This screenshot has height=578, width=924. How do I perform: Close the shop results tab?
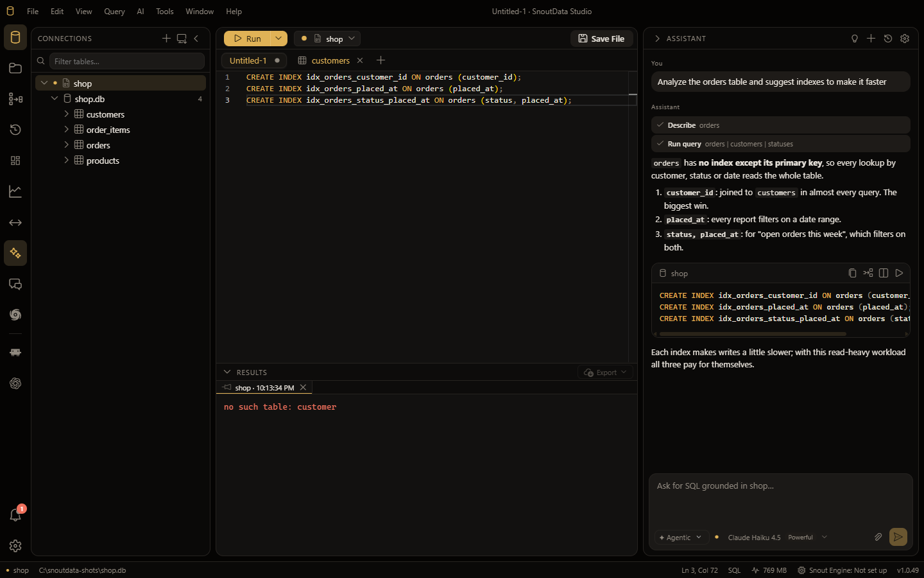pyautogui.click(x=304, y=387)
